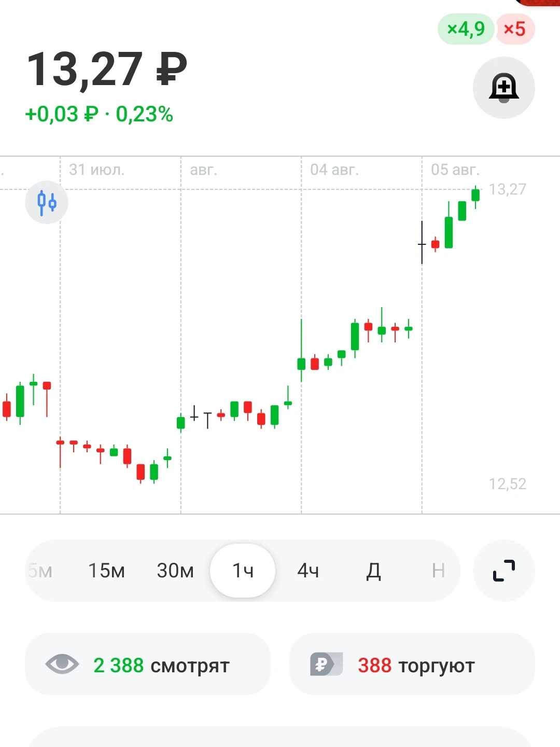
Task: Tap the 04 авг. date marker on chart
Action: 334,170
